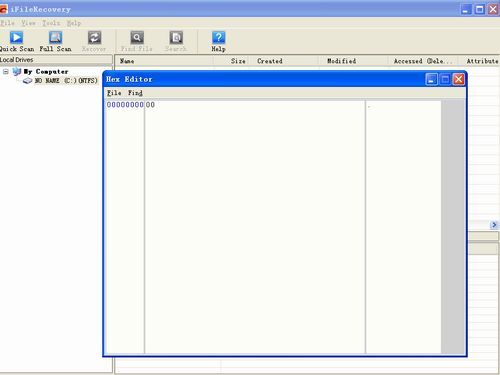The height and width of the screenshot is (375, 500).
Task: Click the Hex Editor vertical scrollbar
Action: pyautogui.click(x=453, y=227)
